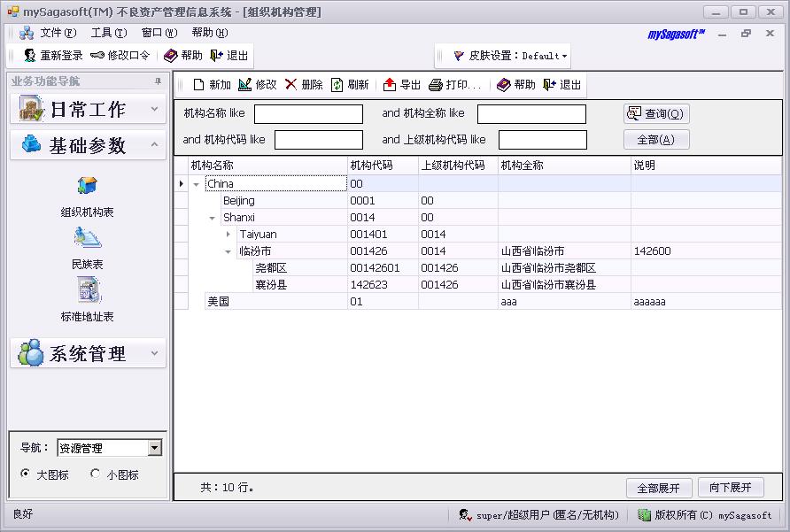
Task: Click the 机构名称 like input field
Action: (308, 114)
